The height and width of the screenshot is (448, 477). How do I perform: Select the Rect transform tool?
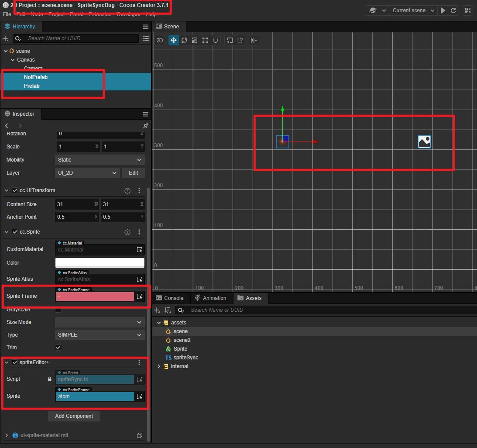pos(205,40)
